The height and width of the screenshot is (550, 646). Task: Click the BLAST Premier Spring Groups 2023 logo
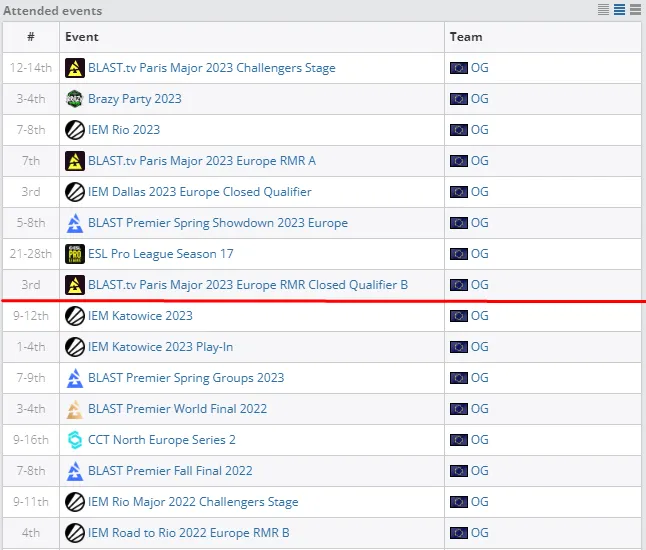tap(75, 378)
